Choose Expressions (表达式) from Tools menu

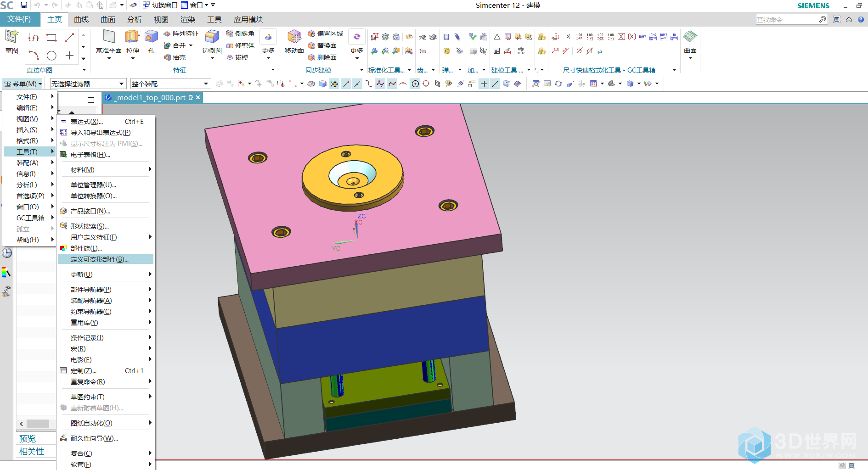pos(106,122)
